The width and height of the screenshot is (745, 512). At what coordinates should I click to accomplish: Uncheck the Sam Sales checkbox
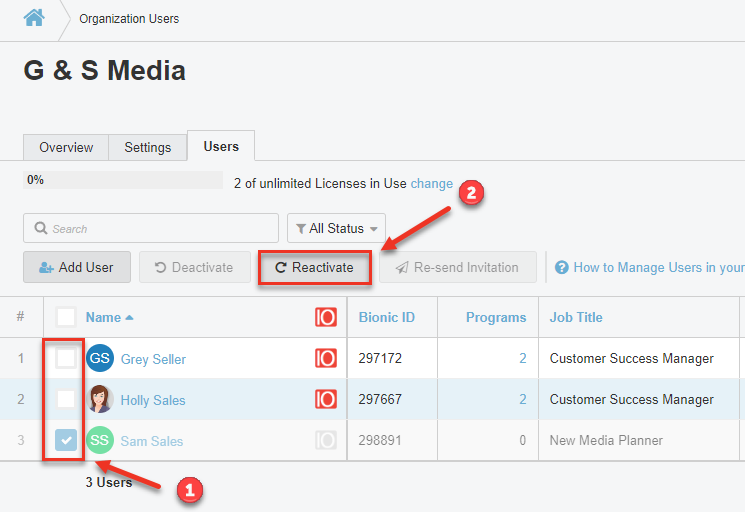pos(66,441)
